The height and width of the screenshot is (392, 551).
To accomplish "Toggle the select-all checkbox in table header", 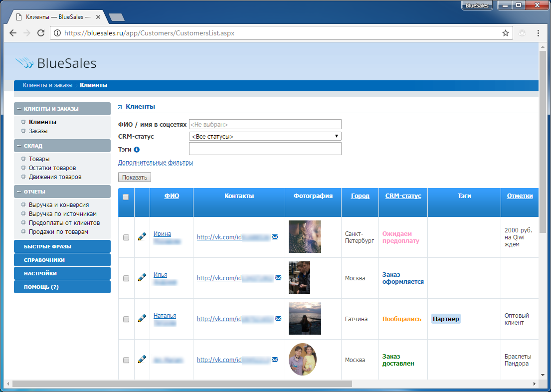I will pyautogui.click(x=126, y=197).
